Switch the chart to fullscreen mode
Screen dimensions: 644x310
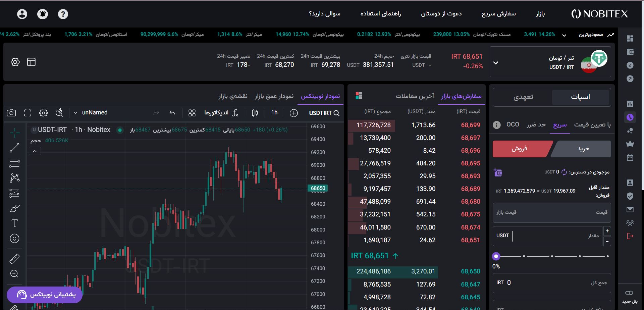[x=28, y=113]
